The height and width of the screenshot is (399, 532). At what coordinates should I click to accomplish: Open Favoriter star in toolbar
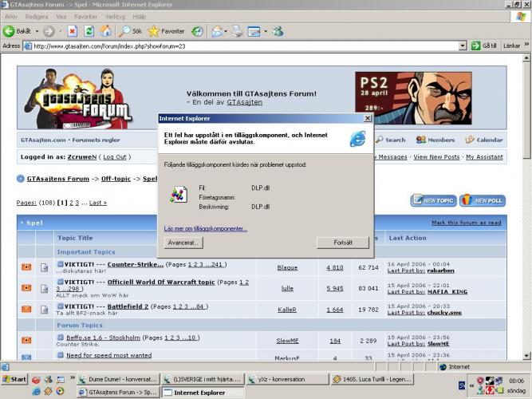pyautogui.click(x=166, y=31)
